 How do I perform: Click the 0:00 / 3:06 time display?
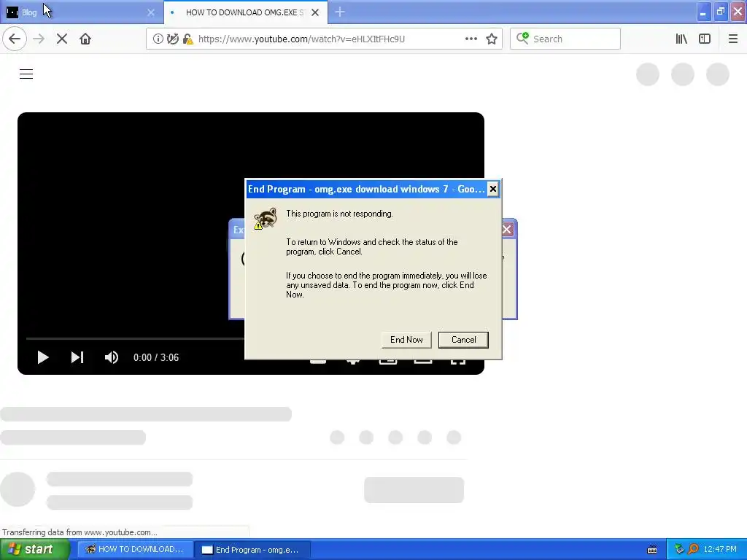click(156, 357)
